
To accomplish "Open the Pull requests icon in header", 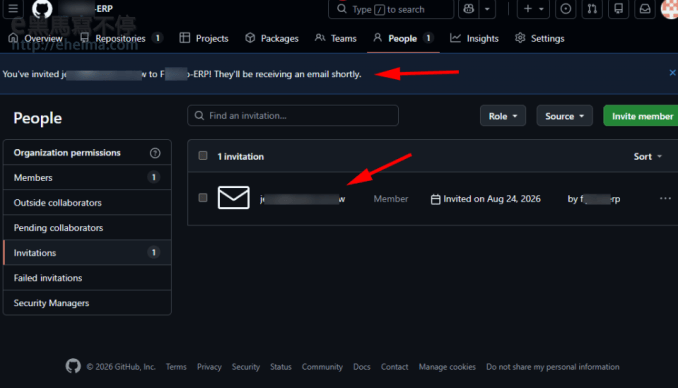I will 592,9.
